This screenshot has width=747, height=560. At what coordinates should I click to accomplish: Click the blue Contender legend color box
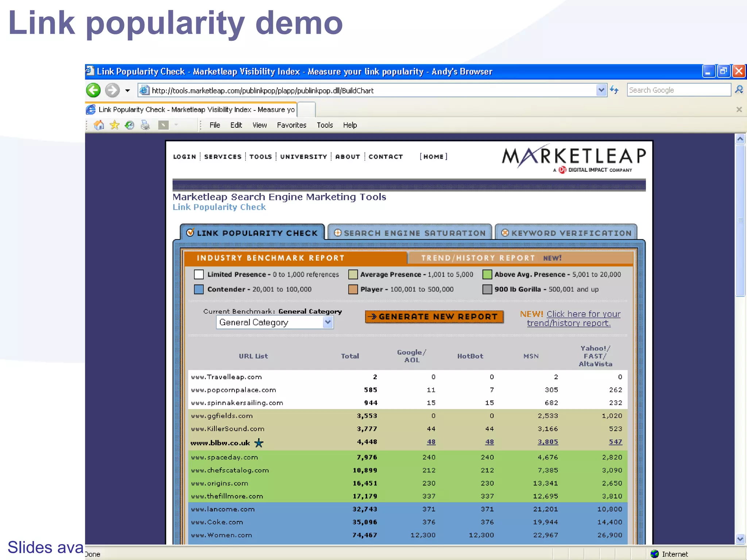[199, 289]
